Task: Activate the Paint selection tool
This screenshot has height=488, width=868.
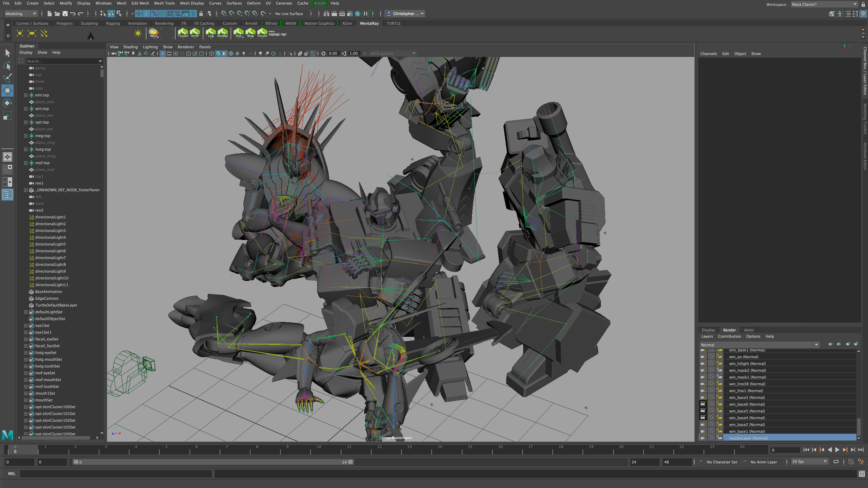Action: pyautogui.click(x=7, y=78)
